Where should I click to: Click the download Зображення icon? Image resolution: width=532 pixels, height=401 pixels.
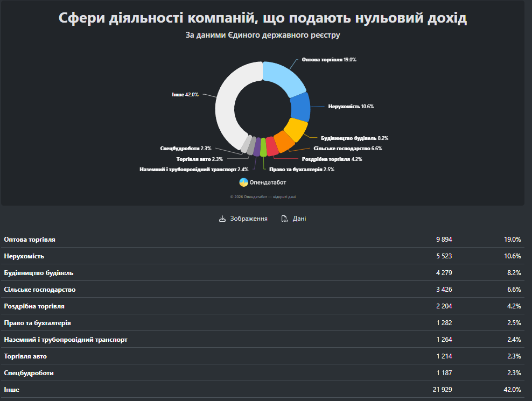coord(222,219)
